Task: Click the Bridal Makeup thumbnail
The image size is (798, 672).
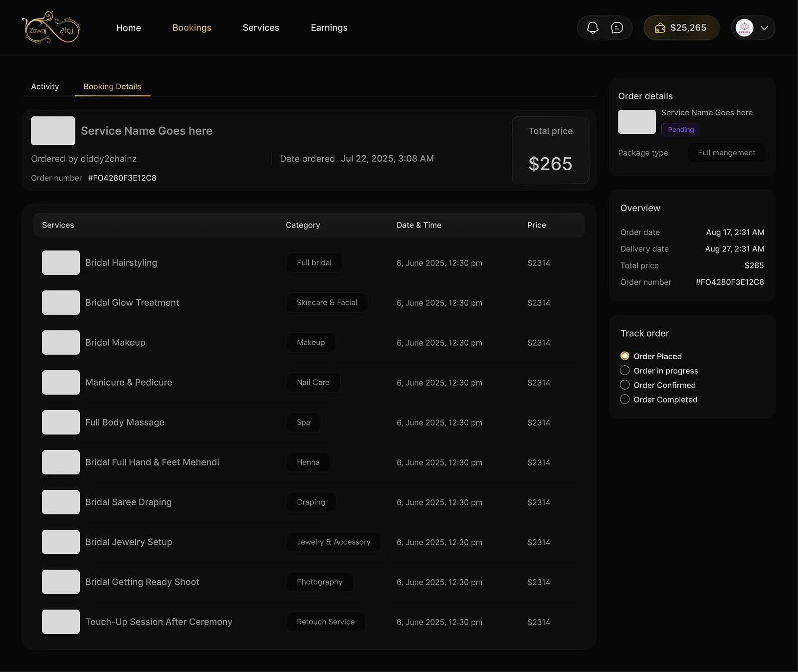Action: pyautogui.click(x=61, y=342)
